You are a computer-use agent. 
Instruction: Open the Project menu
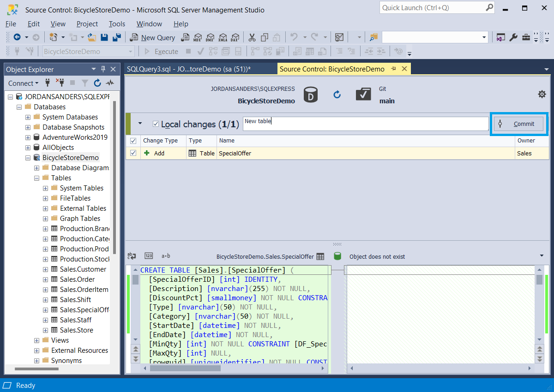87,24
